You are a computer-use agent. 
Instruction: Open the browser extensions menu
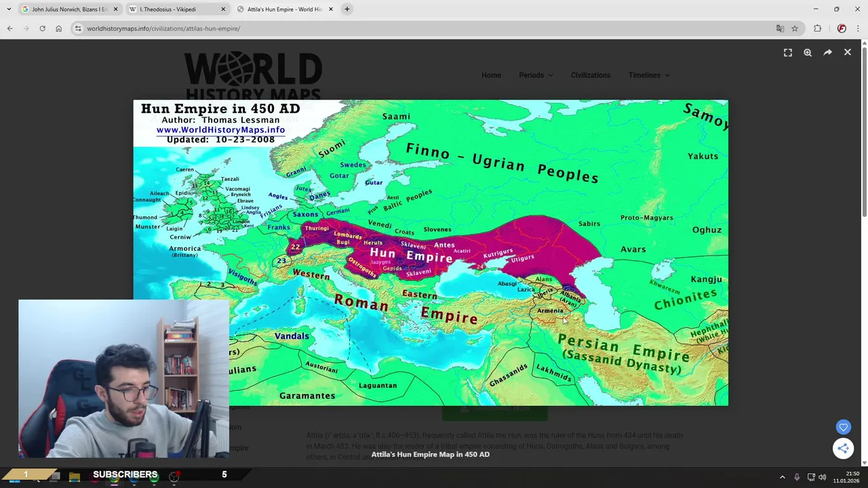click(x=817, y=28)
